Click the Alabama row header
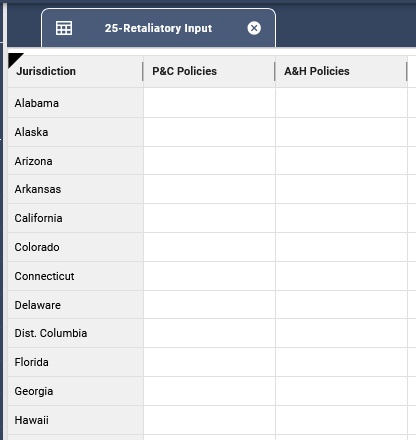 click(76, 103)
